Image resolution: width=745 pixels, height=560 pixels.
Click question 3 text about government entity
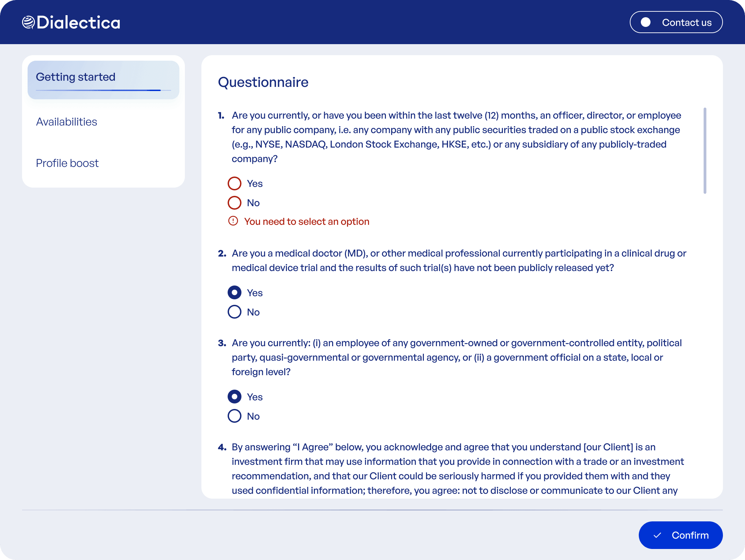coord(457,357)
